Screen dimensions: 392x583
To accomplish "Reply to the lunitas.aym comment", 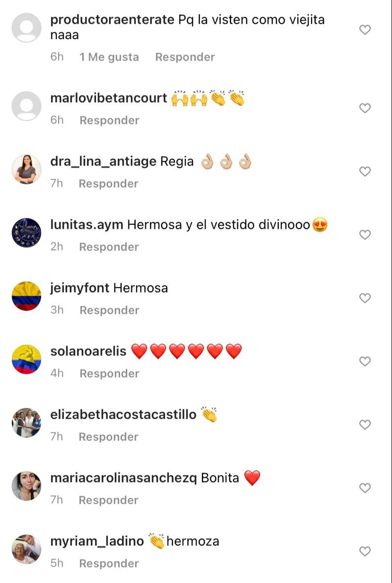I will (x=109, y=246).
